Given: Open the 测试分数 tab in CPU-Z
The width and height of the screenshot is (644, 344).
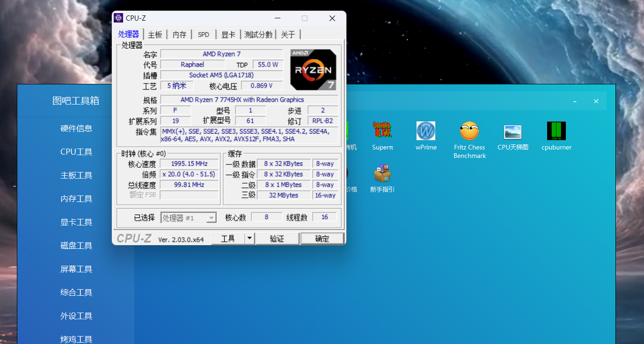Looking at the screenshot, I should coord(258,35).
